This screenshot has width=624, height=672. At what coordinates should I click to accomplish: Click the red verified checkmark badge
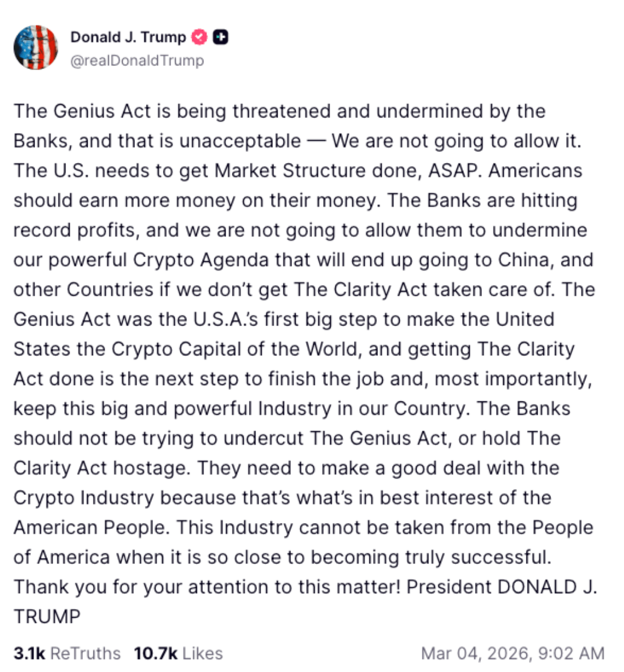200,37
